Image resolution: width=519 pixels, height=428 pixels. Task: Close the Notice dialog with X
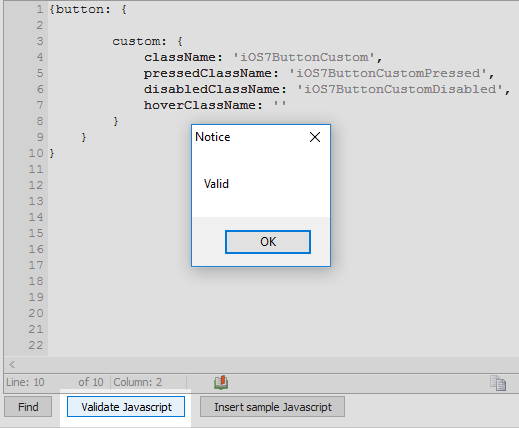coord(315,137)
